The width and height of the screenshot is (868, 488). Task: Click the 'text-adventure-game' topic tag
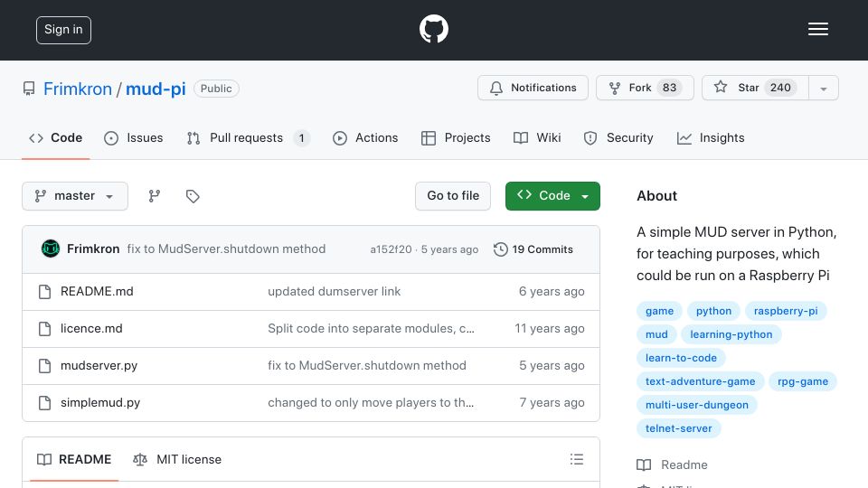[700, 381]
